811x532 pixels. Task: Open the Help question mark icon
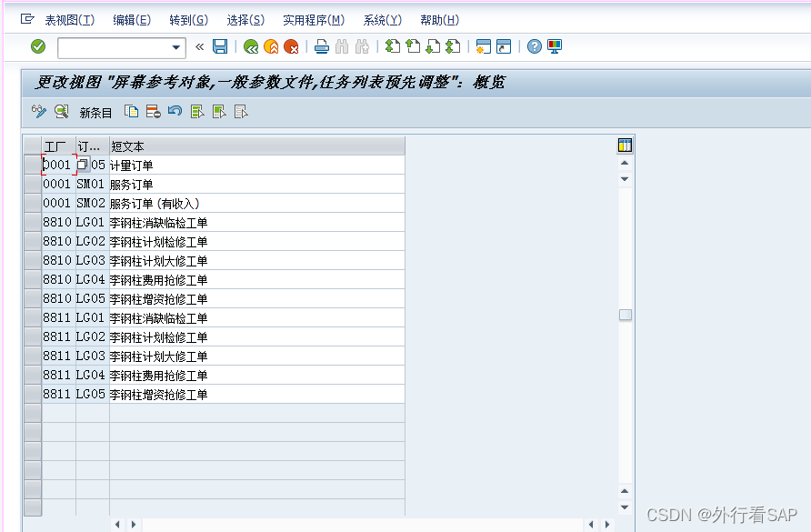tap(535, 46)
